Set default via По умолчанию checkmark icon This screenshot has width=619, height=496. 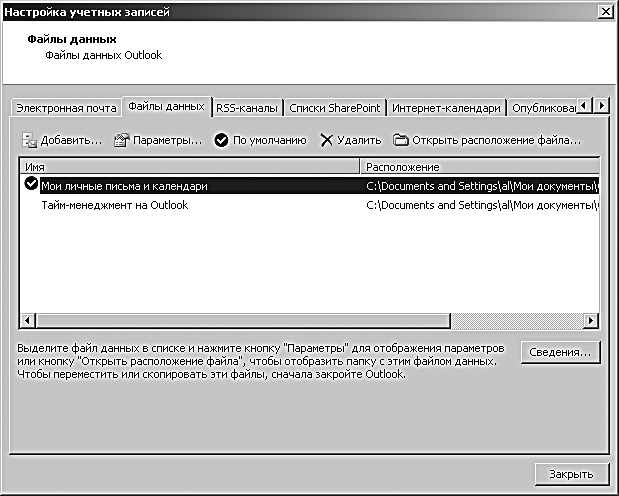tap(222, 141)
